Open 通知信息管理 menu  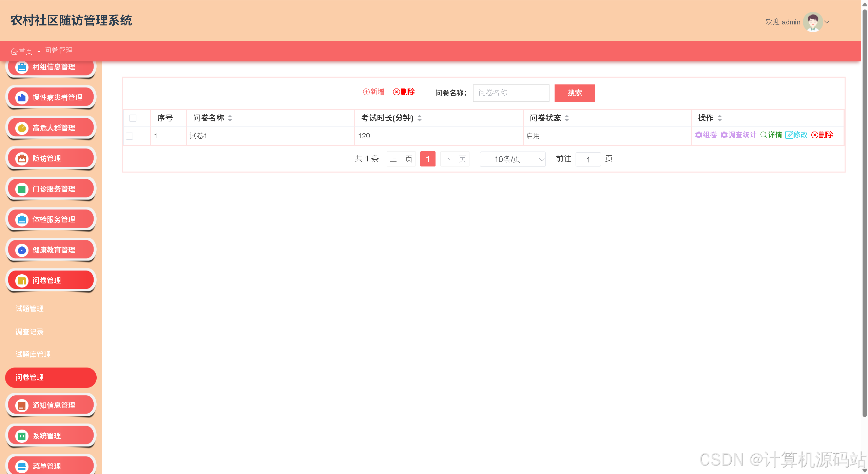pyautogui.click(x=51, y=405)
